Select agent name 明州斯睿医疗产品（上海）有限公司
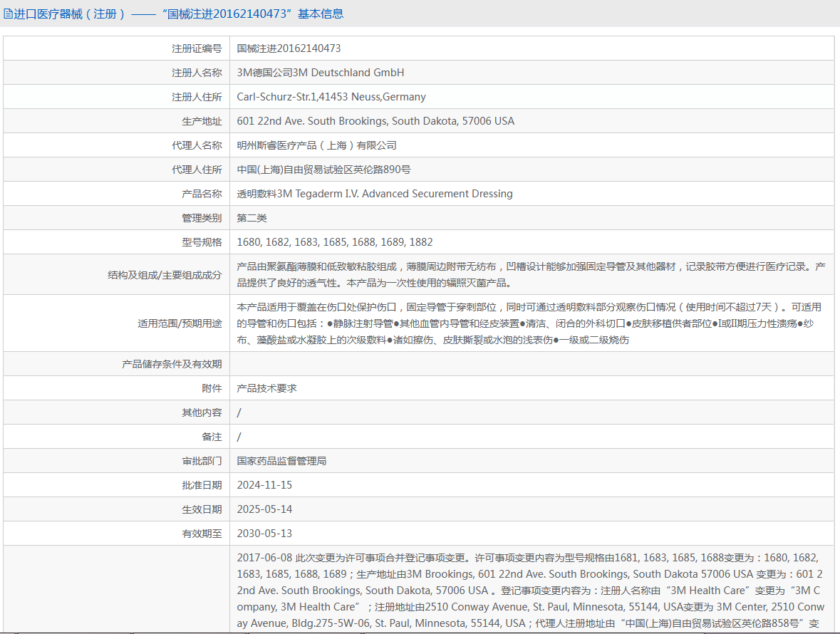The image size is (840, 634). coord(316,145)
